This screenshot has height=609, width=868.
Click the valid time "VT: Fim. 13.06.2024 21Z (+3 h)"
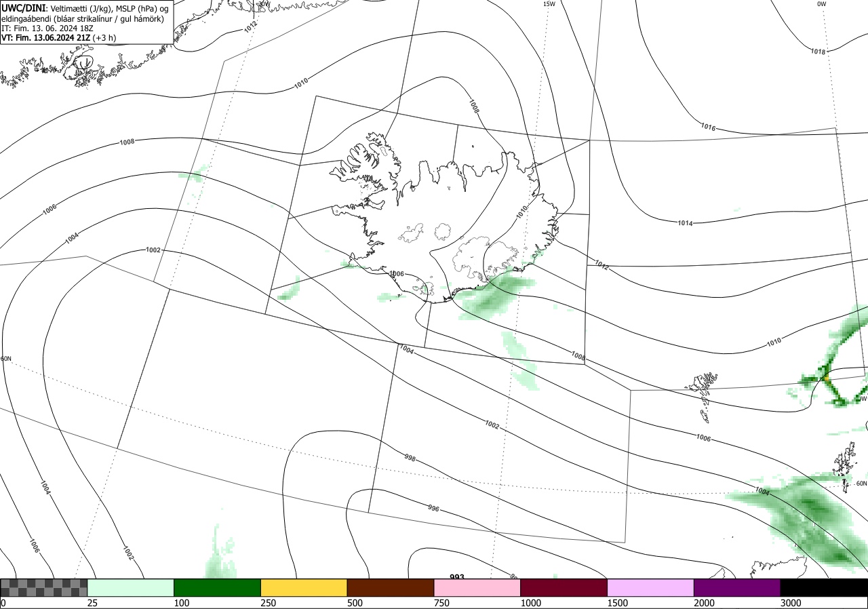58,39
